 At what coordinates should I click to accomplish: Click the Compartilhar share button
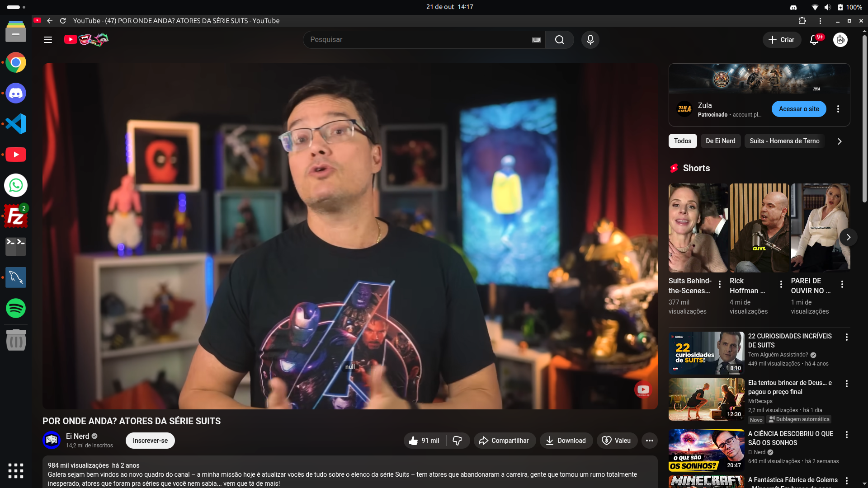tap(504, 441)
